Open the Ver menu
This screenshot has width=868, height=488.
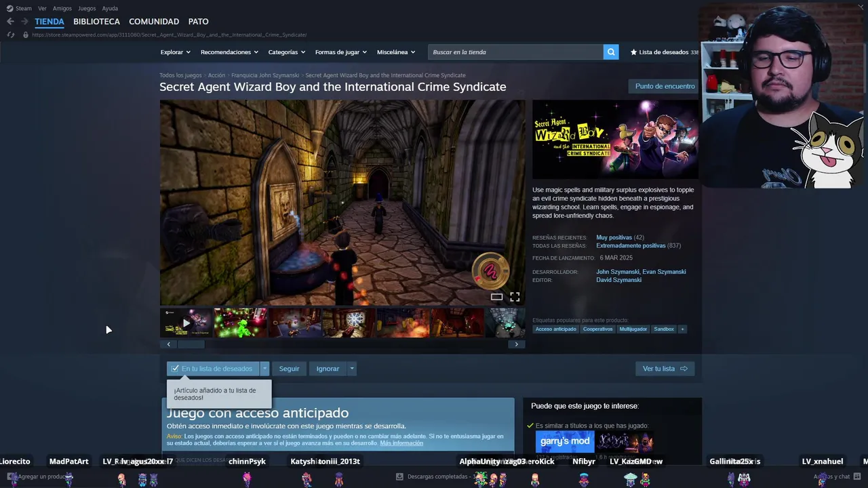(x=42, y=9)
